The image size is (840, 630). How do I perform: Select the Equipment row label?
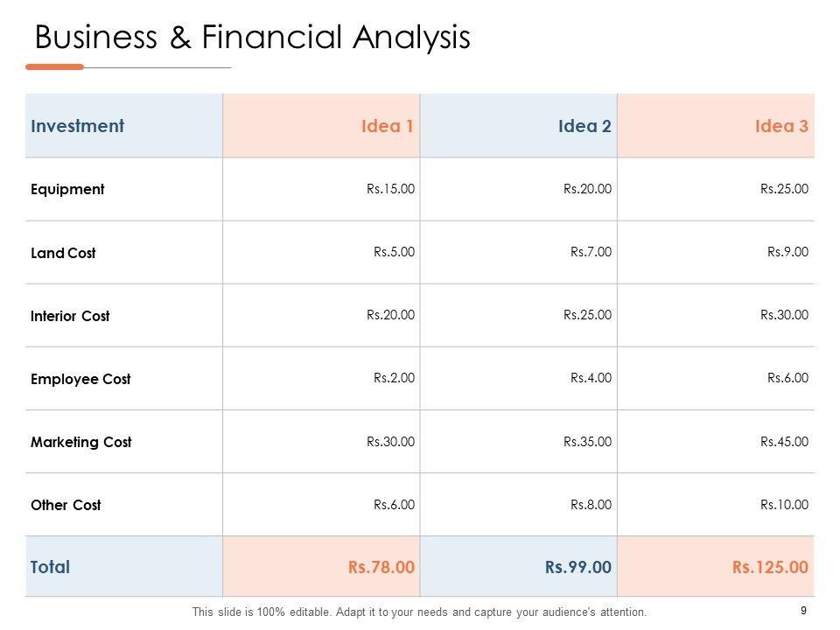[67, 189]
